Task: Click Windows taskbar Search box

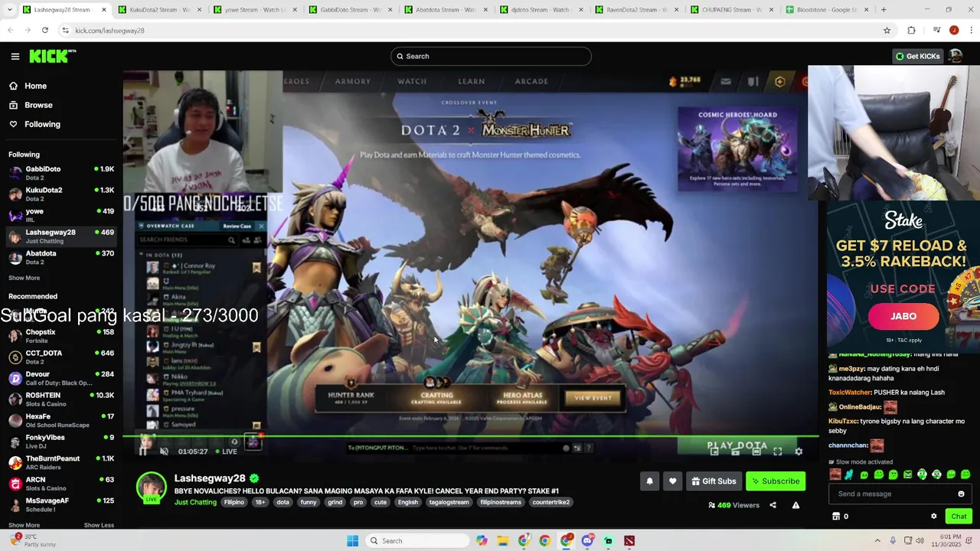Action: click(x=416, y=541)
